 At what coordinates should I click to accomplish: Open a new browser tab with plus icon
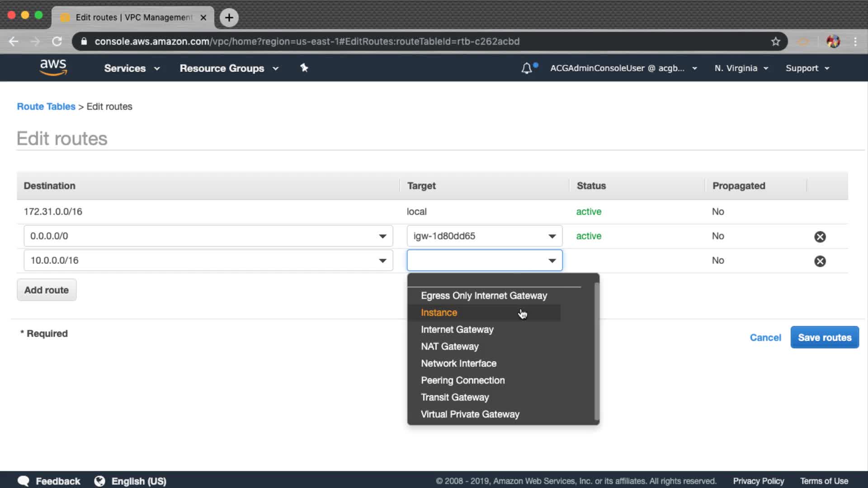[x=229, y=18]
